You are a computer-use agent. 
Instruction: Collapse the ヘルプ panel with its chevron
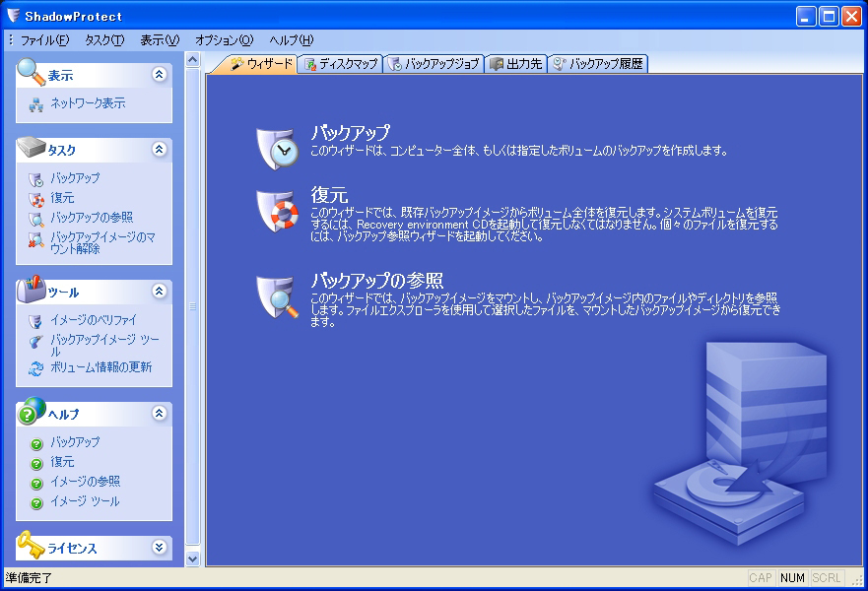coord(159,413)
